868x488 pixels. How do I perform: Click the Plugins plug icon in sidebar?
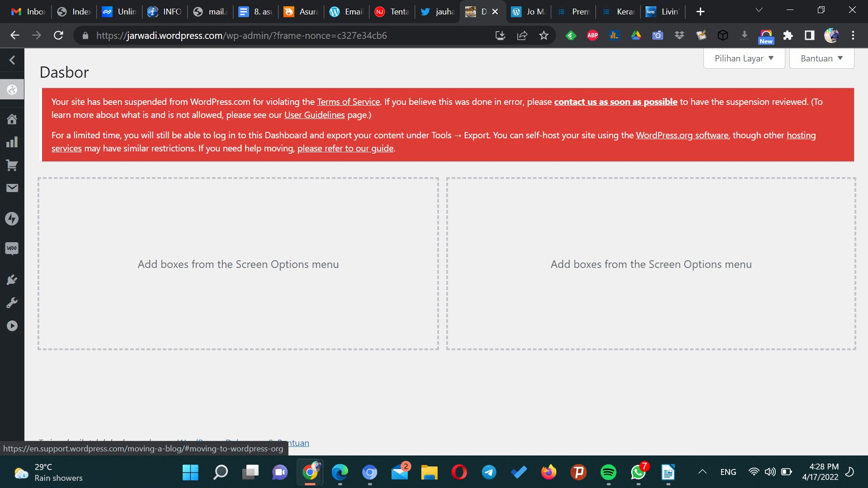click(x=12, y=280)
